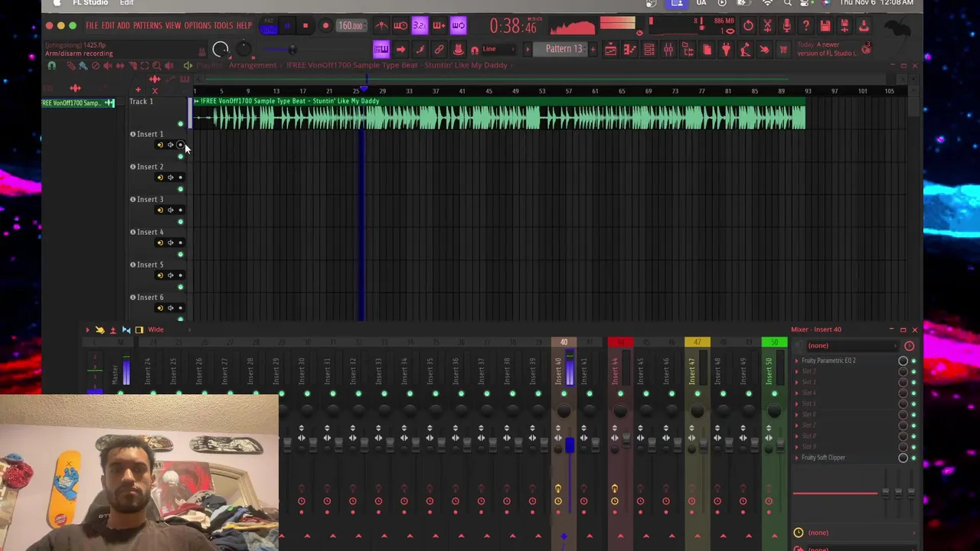Screen dimensions: 980x551
Task: Toggle mute LED on Insert 5 track
Action: click(181, 287)
